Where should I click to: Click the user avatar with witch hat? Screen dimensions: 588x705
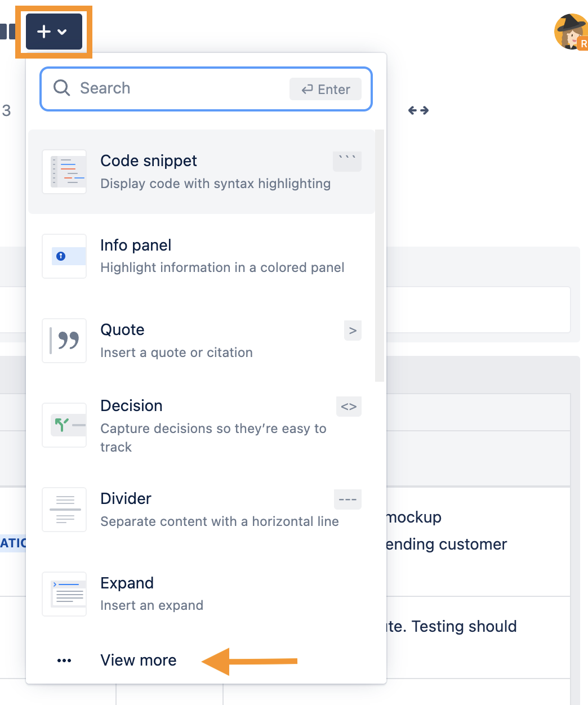click(571, 32)
